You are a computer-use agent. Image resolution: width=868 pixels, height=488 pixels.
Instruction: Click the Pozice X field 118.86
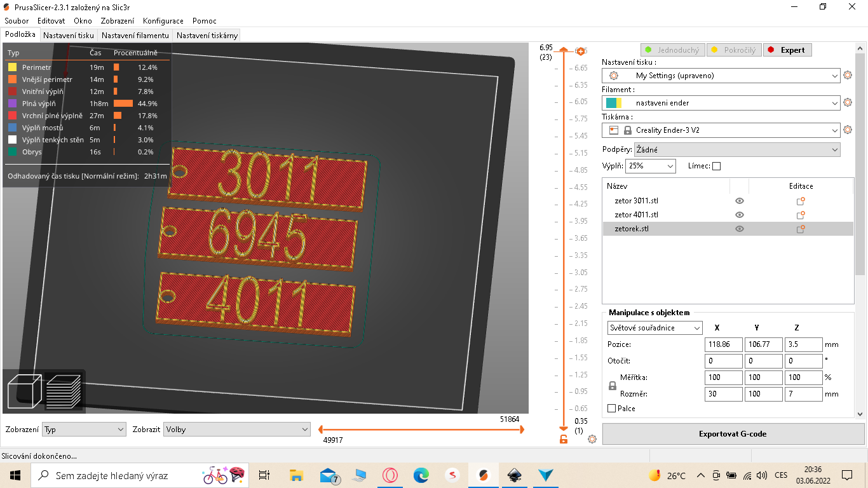tap(723, 344)
